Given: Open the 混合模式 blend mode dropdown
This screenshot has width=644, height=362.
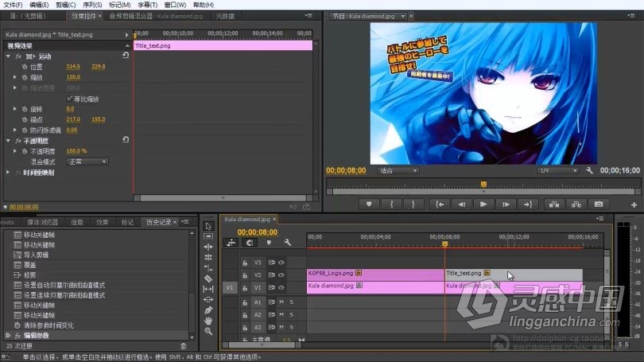Looking at the screenshot, I should pos(87,162).
